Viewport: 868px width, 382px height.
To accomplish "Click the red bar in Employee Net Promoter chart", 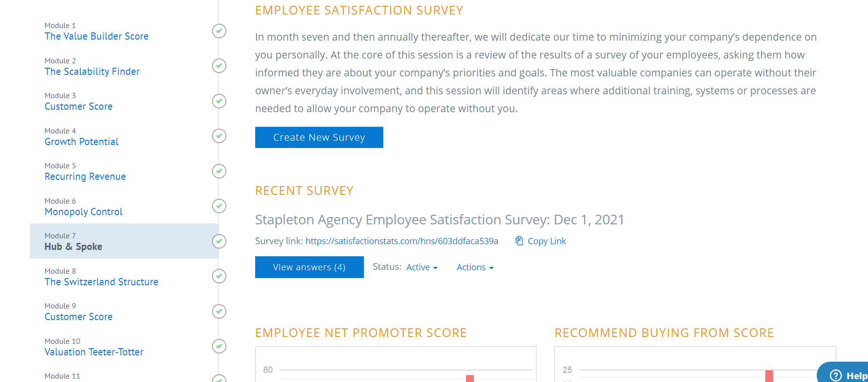I will (470, 379).
